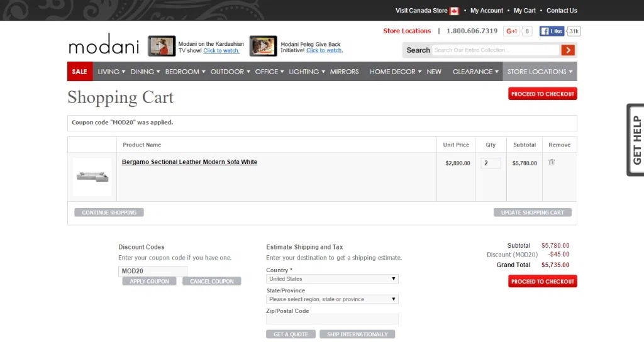Expand the OFFICE menu
Image resolution: width=644 pixels, height=347 pixels.
pyautogui.click(x=269, y=72)
